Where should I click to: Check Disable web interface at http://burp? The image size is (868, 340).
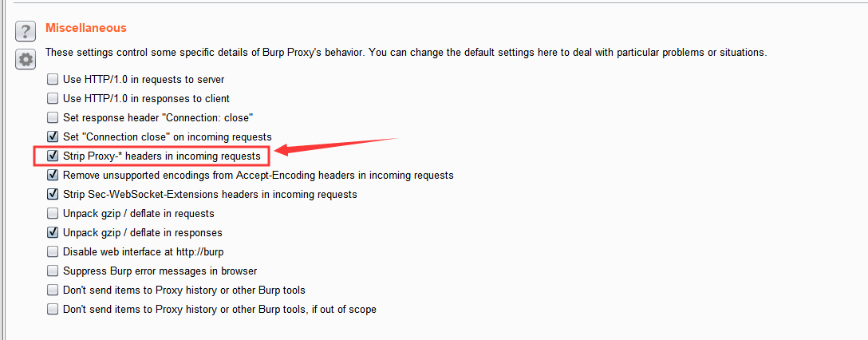pos(53,252)
